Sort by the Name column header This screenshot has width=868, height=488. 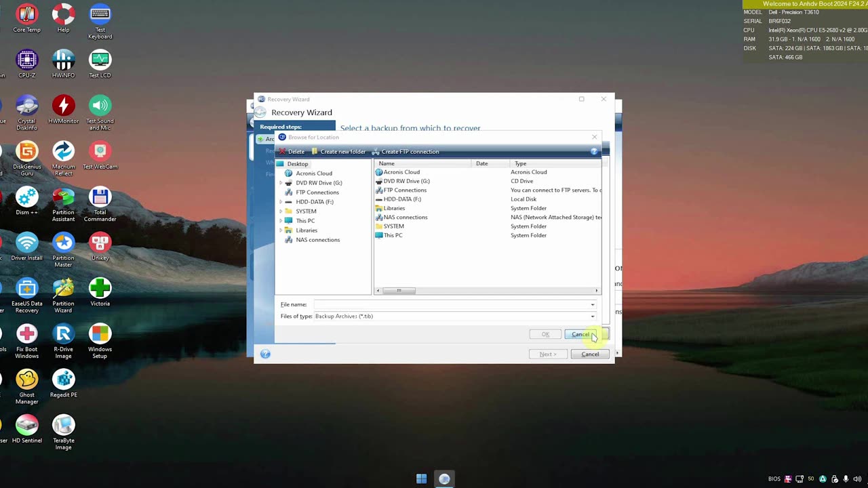point(423,163)
